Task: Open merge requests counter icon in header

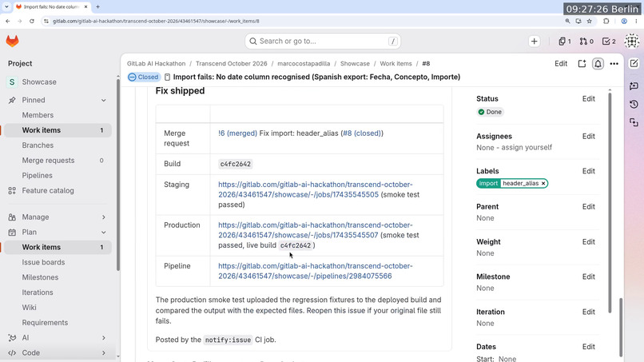Action: pos(586,41)
